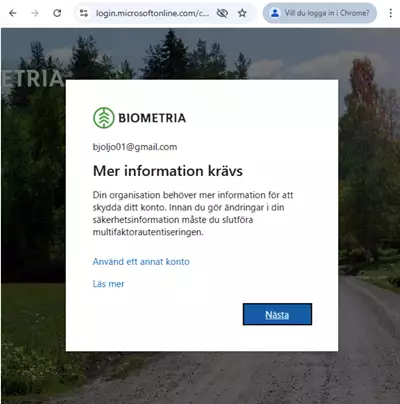The height and width of the screenshot is (404, 400).
Task: Continue with the Nästa button
Action: tap(277, 314)
